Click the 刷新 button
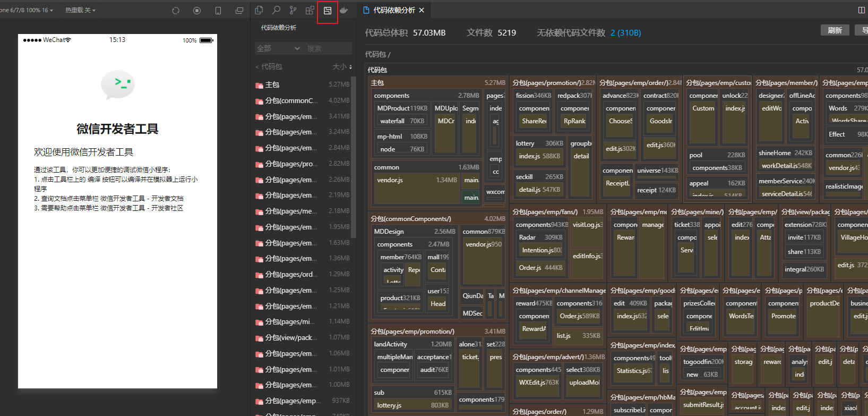Image resolution: width=868 pixels, height=416 pixels. point(835,30)
